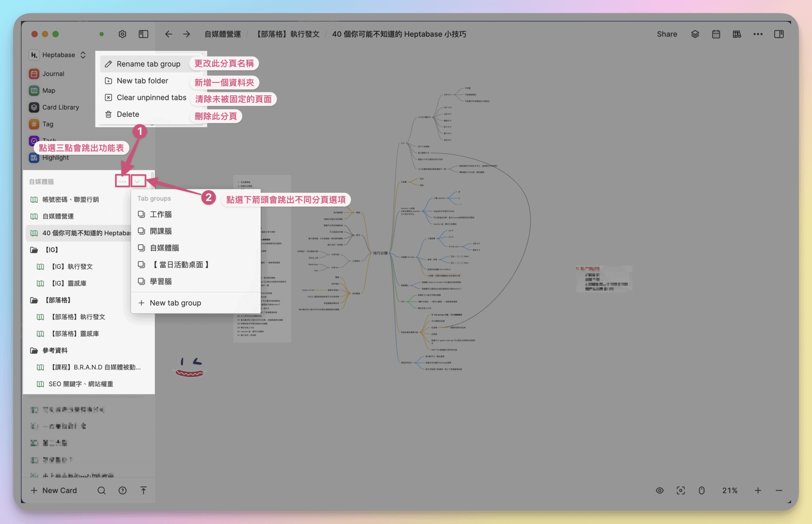Click the Share button

pyautogui.click(x=667, y=34)
